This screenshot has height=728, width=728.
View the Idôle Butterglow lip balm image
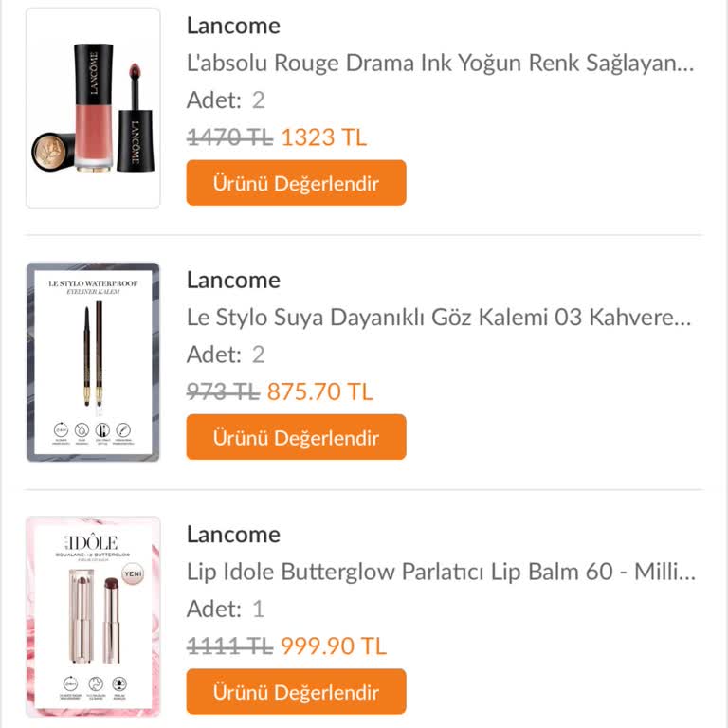click(x=93, y=616)
